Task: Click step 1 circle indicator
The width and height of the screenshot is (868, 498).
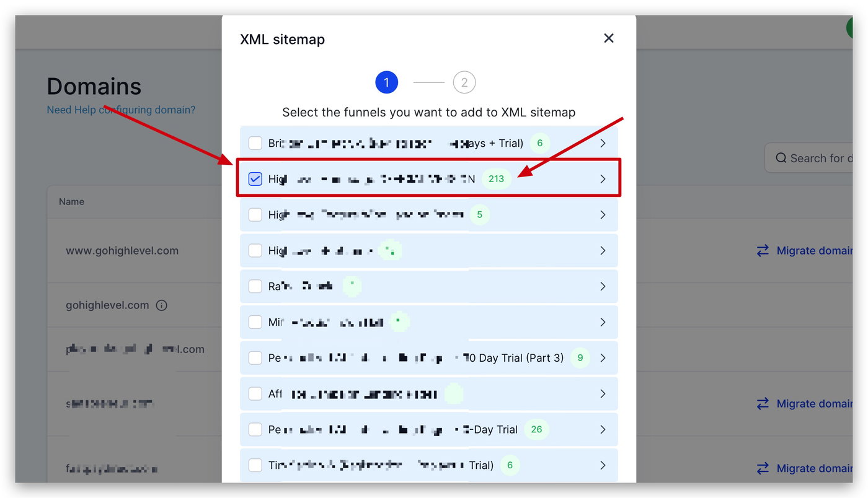Action: tap(386, 82)
